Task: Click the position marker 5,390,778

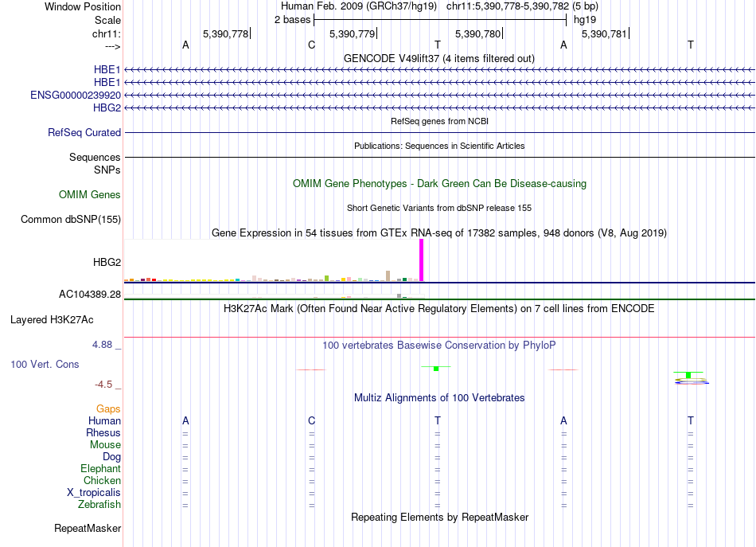Action: [226, 33]
